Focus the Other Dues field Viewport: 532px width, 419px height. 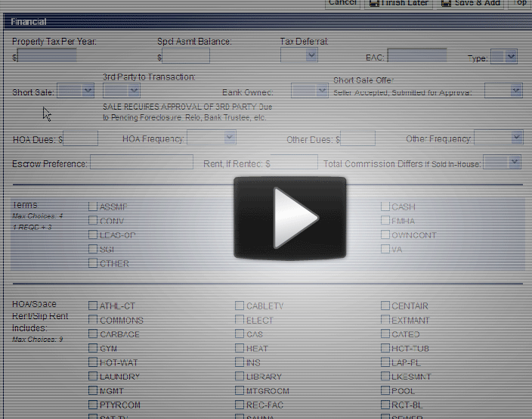(357, 138)
